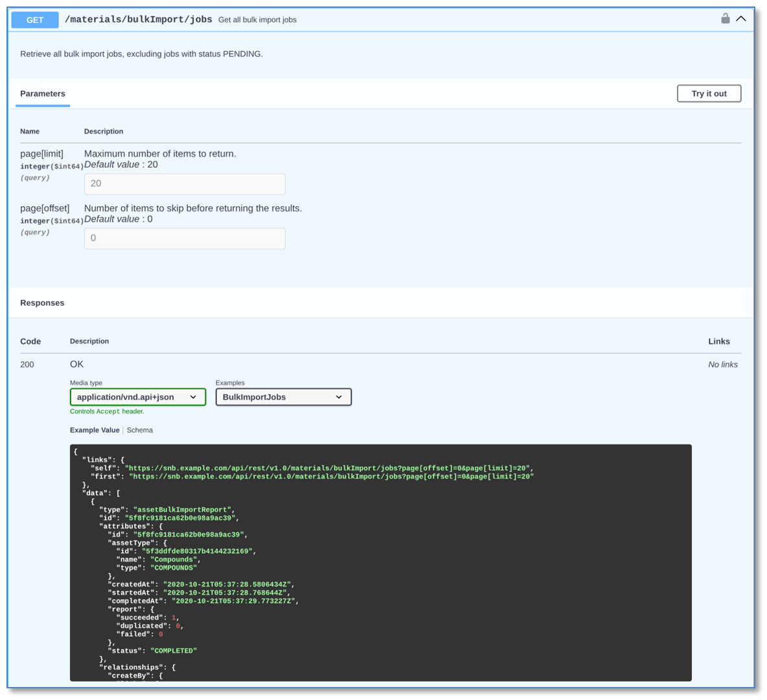
Task: Open the BulkImportJobs examples dropdown
Action: [x=284, y=397]
